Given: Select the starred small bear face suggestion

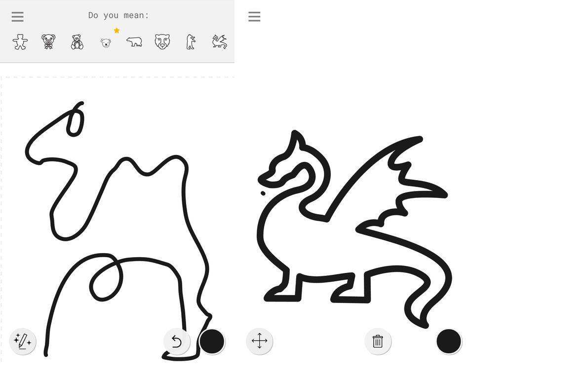Looking at the screenshot, I should click(106, 43).
